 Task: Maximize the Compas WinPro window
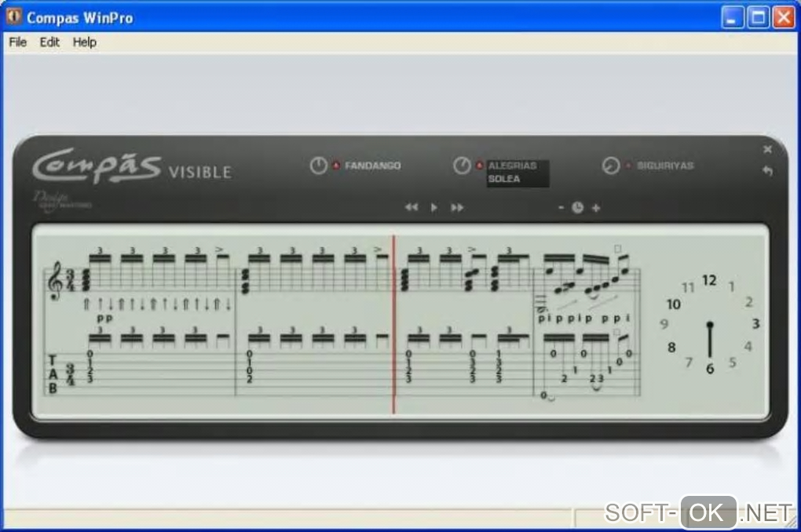[758, 17]
